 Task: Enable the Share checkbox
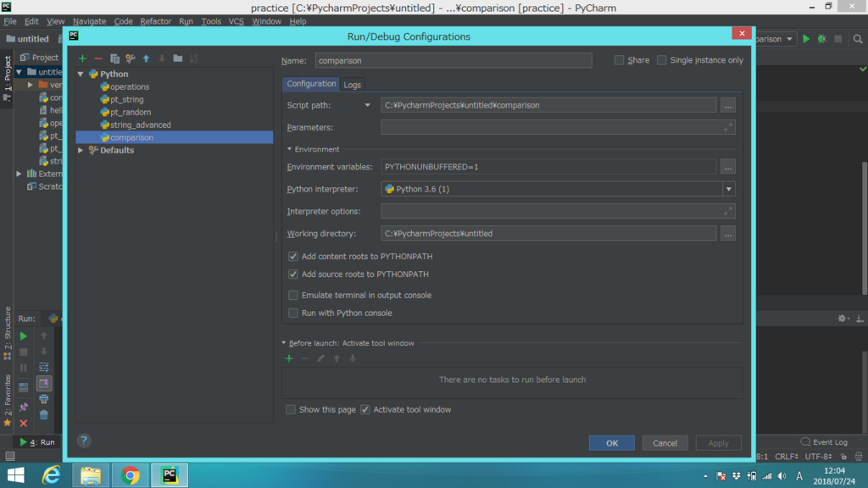pyautogui.click(x=619, y=60)
